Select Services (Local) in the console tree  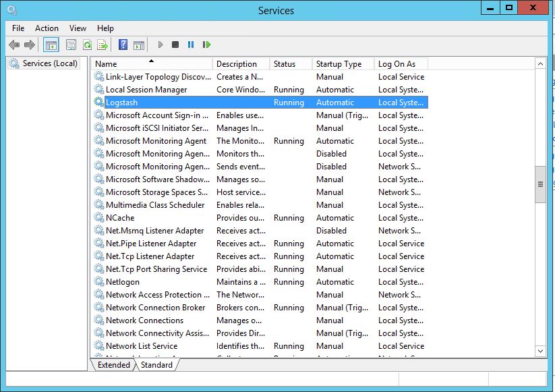50,63
